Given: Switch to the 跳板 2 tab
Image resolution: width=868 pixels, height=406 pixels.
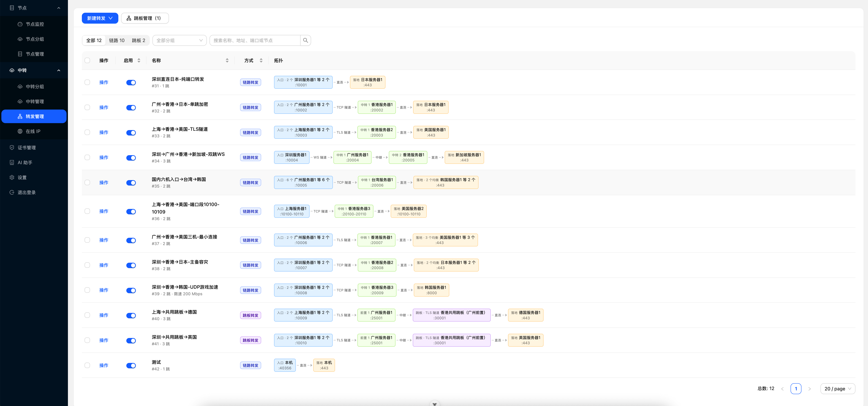Looking at the screenshot, I should point(139,40).
